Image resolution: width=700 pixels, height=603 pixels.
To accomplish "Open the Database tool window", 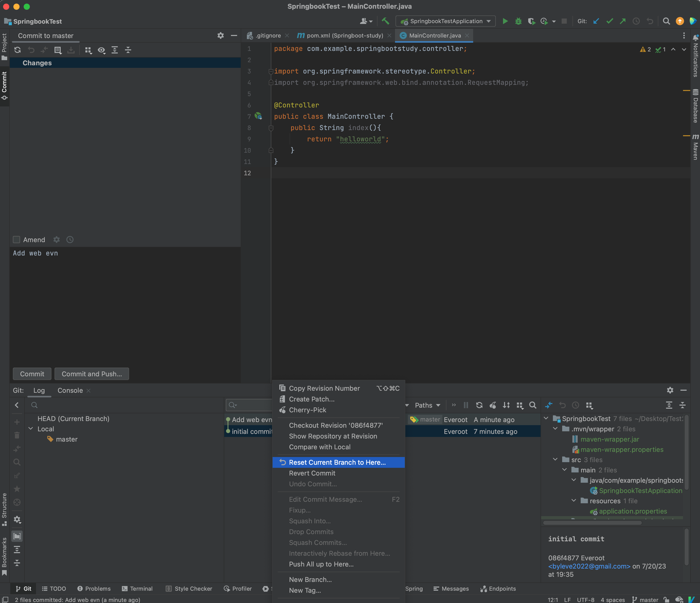I will pyautogui.click(x=695, y=106).
